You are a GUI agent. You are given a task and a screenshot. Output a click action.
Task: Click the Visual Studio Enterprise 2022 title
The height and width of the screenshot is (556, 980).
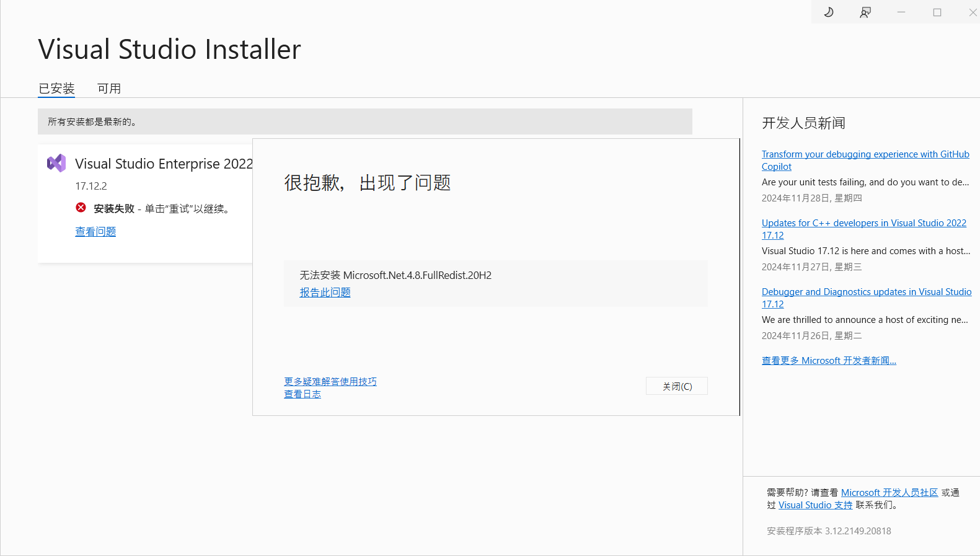coord(164,164)
